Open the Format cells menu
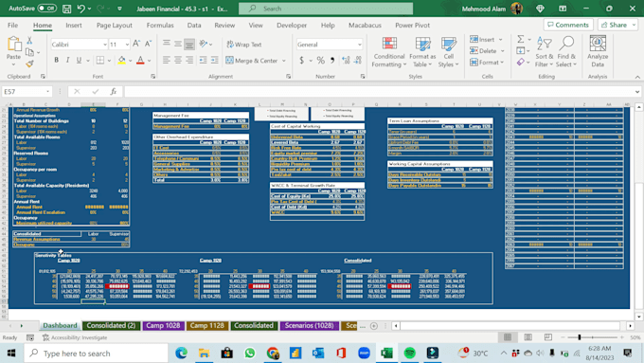The width and height of the screenshot is (644, 363). (x=487, y=63)
